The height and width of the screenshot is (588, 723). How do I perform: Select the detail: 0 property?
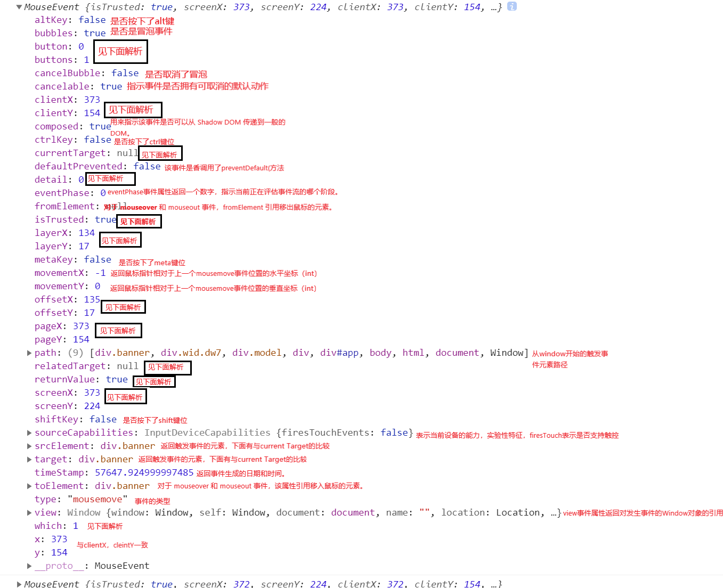[59, 179]
